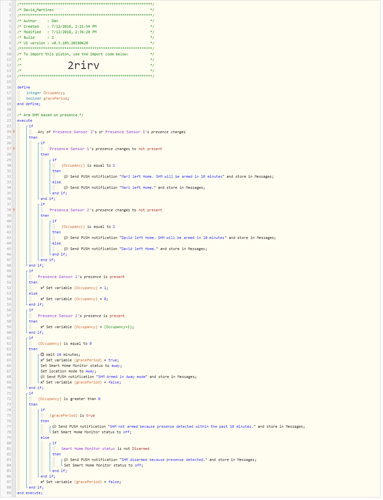
Task: Click '{Occupancy} is equal to 0' condition
Action: (x=65, y=343)
